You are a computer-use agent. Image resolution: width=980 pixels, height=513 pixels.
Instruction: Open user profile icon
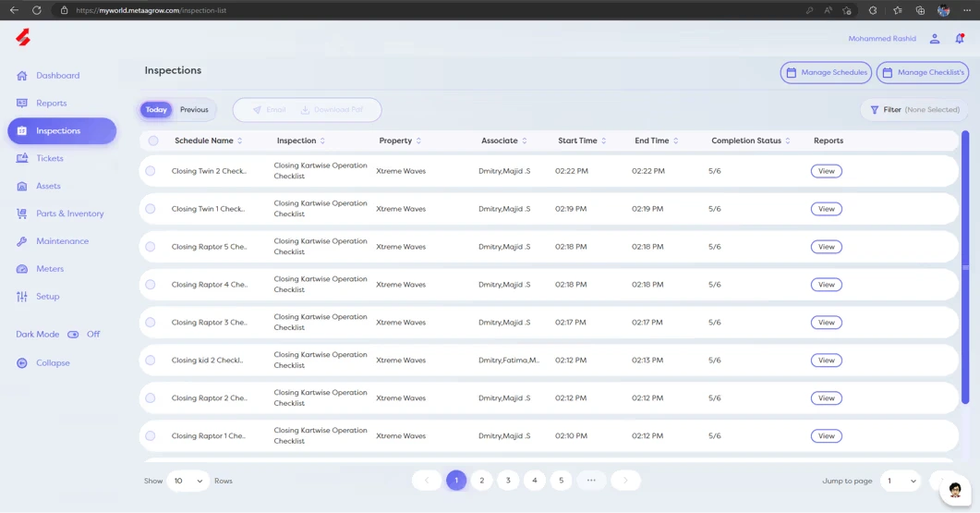coord(935,39)
